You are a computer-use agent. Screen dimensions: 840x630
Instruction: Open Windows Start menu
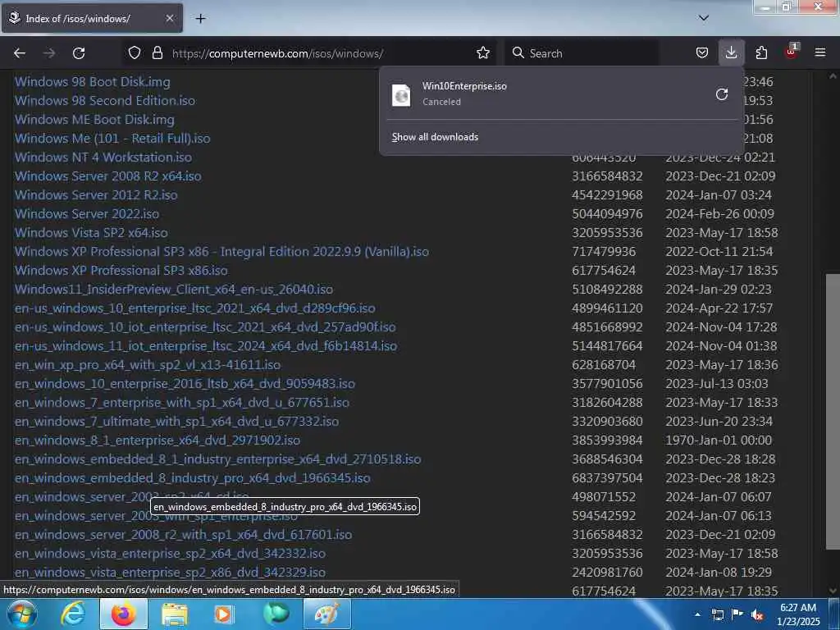[22, 614]
